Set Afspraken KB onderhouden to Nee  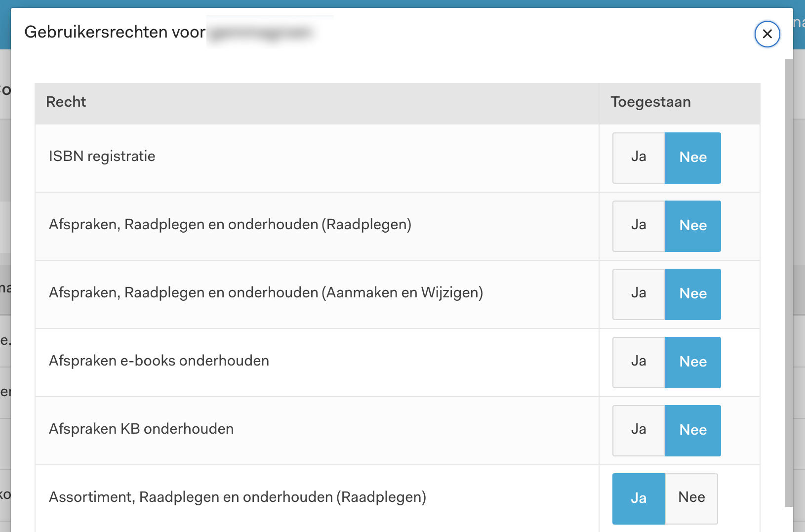coord(692,430)
